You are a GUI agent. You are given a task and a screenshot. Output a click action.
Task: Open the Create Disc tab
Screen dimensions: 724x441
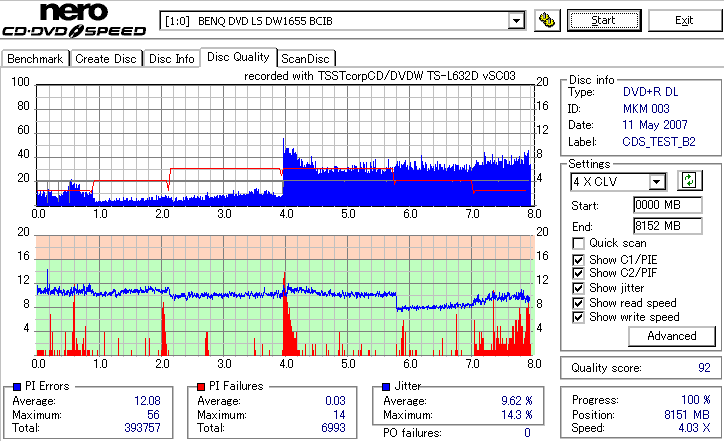tap(106, 59)
